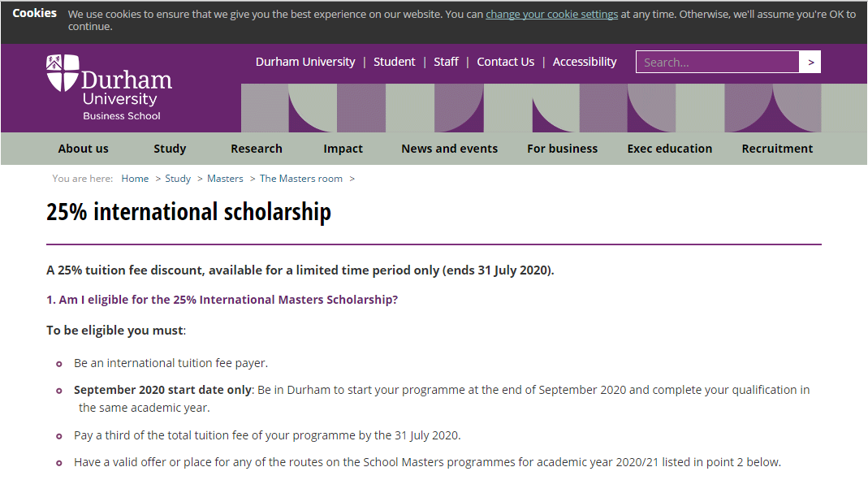868x480 pixels.
Task: Open the Impact menu item
Action: [x=343, y=149]
